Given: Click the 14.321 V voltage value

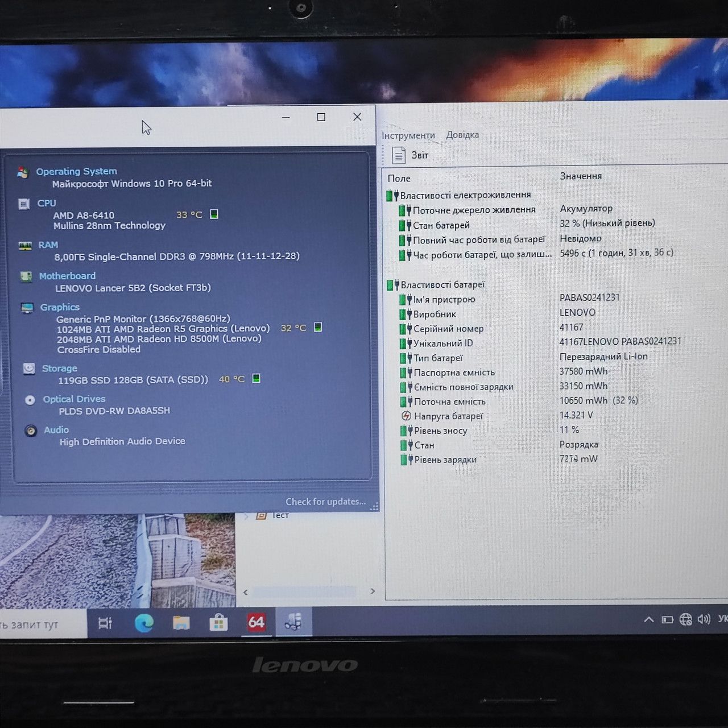Looking at the screenshot, I should click(x=576, y=415).
